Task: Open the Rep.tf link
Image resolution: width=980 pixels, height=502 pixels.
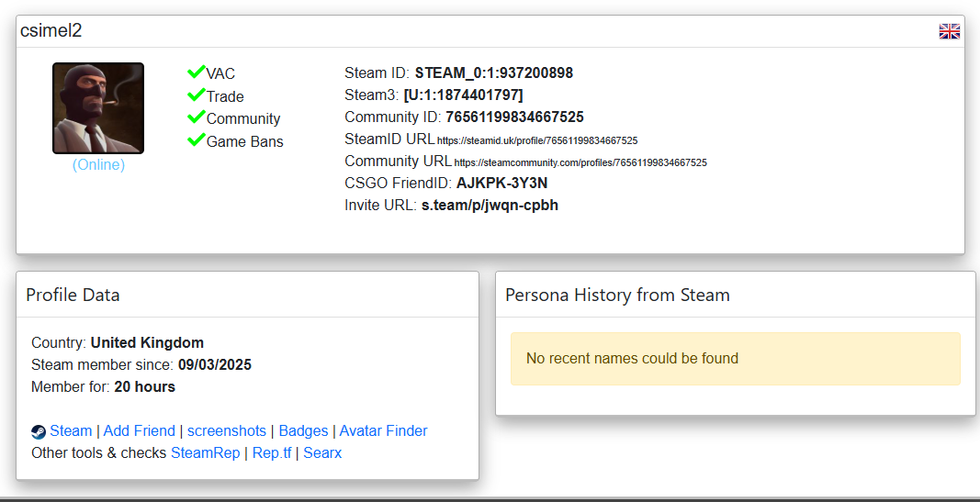Action: point(271,453)
